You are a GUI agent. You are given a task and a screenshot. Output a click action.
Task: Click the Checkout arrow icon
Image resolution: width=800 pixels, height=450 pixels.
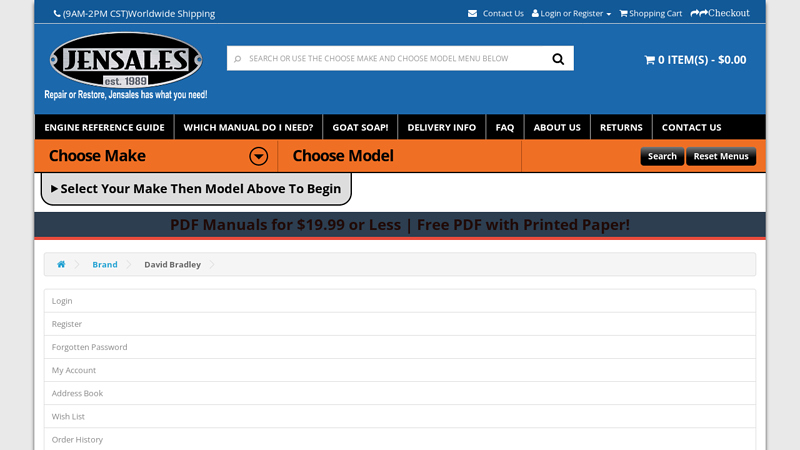(699, 13)
